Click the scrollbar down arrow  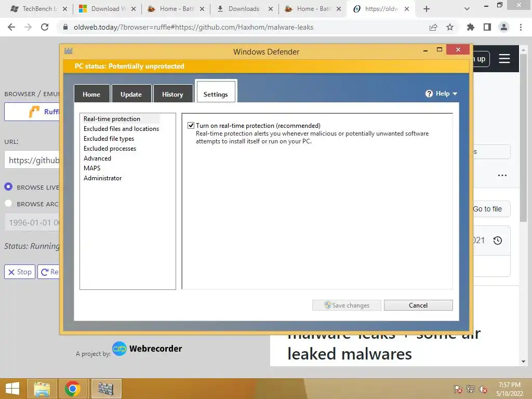coord(524,362)
